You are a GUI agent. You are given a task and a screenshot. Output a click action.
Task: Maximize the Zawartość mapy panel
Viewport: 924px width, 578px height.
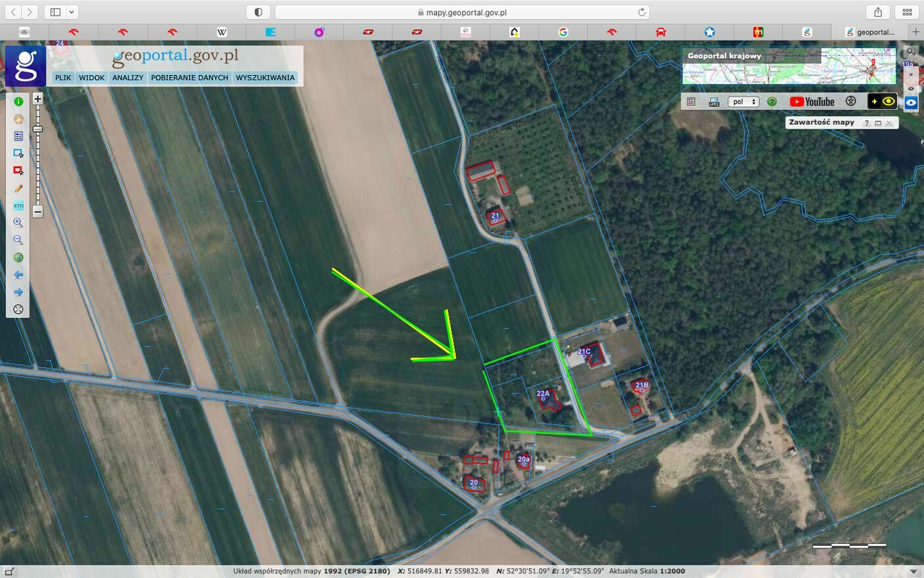pos(878,123)
